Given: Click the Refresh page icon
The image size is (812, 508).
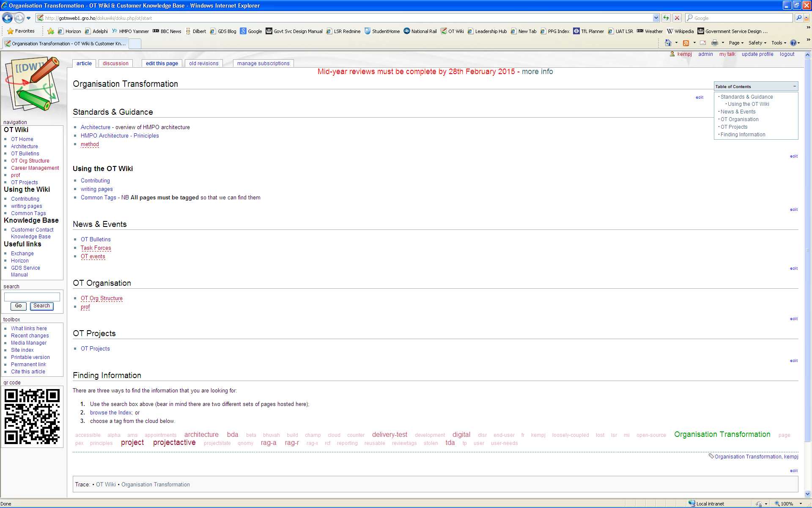Looking at the screenshot, I should coord(666,18).
